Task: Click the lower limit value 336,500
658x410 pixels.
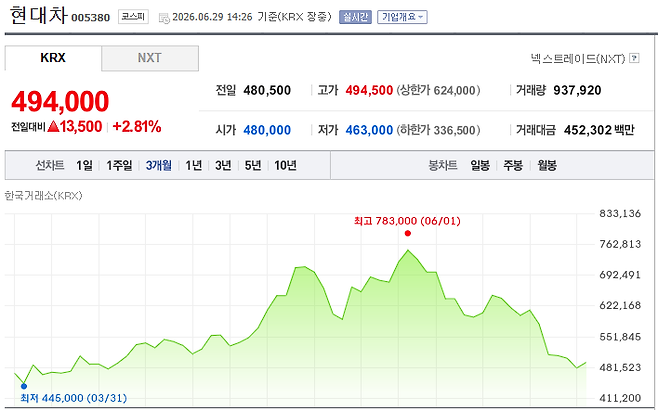Action: (x=454, y=130)
